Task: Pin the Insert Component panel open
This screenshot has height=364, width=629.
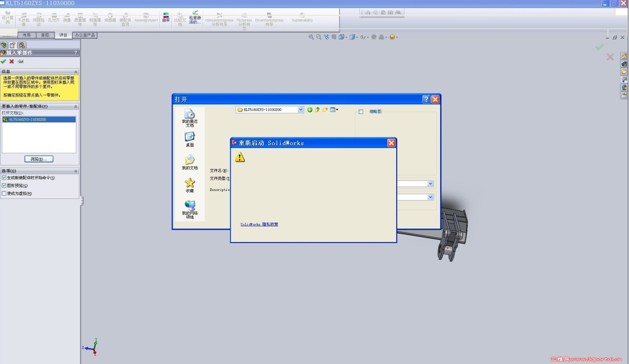Action: tap(21, 61)
